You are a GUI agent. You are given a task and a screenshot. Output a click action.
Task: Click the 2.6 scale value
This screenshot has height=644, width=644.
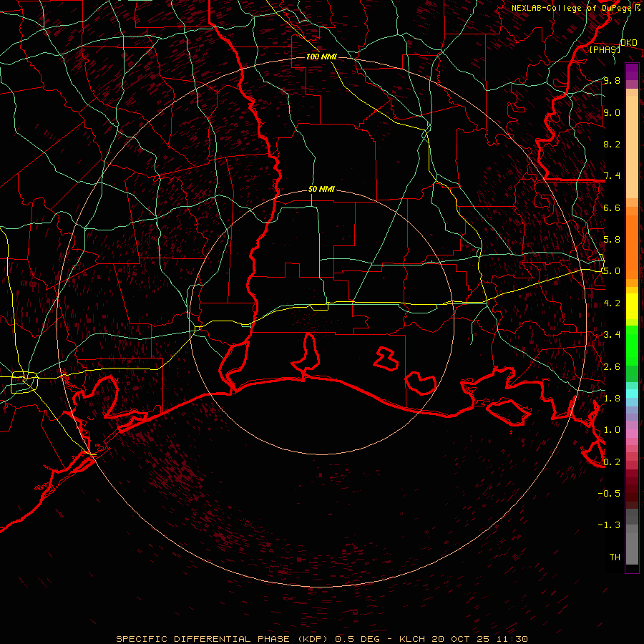pyautogui.click(x=612, y=366)
